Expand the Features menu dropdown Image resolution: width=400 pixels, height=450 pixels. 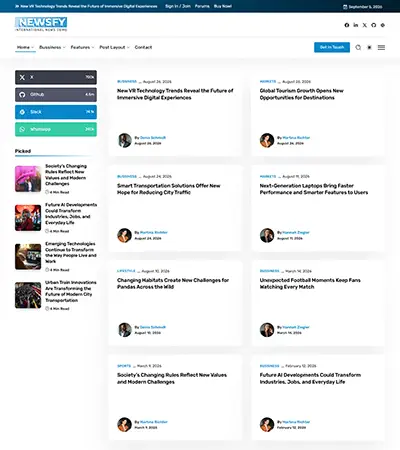pos(82,47)
